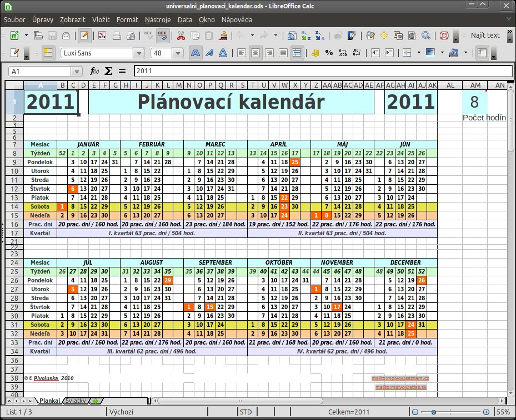Align text right
The width and height of the screenshot is (516, 420).
tap(269, 53)
